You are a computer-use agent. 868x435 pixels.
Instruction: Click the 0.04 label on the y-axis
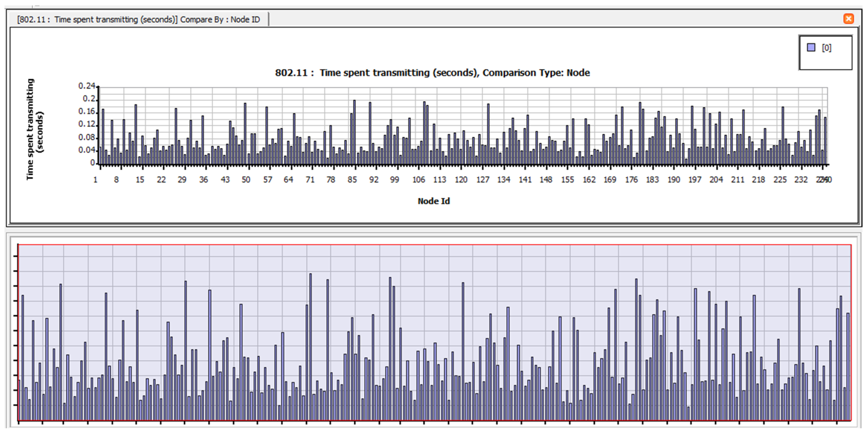point(87,150)
